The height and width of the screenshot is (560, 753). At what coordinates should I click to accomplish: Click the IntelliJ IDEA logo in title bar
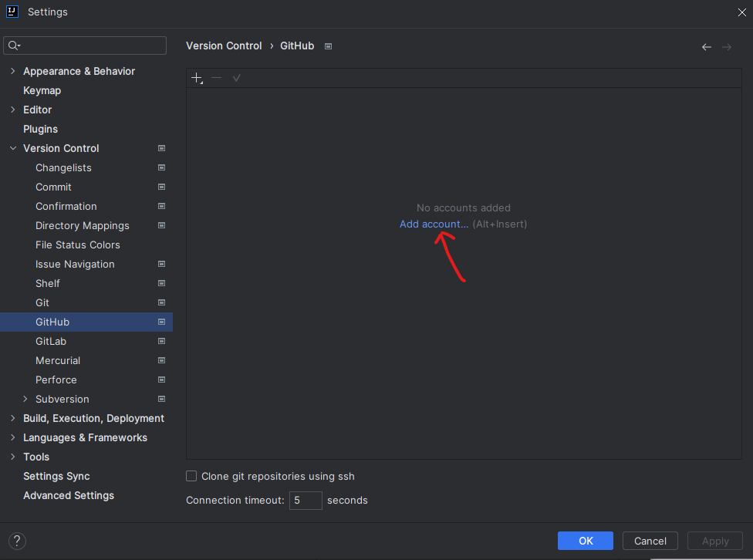click(12, 12)
